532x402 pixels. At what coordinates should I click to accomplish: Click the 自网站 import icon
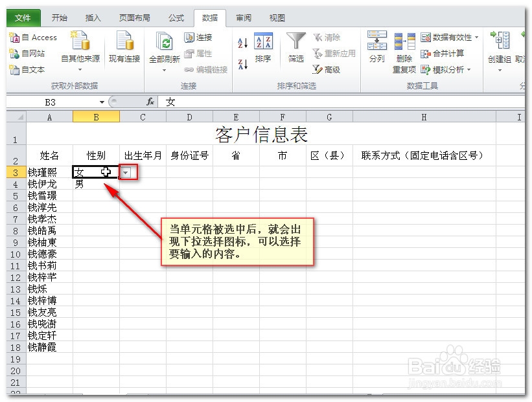14,54
